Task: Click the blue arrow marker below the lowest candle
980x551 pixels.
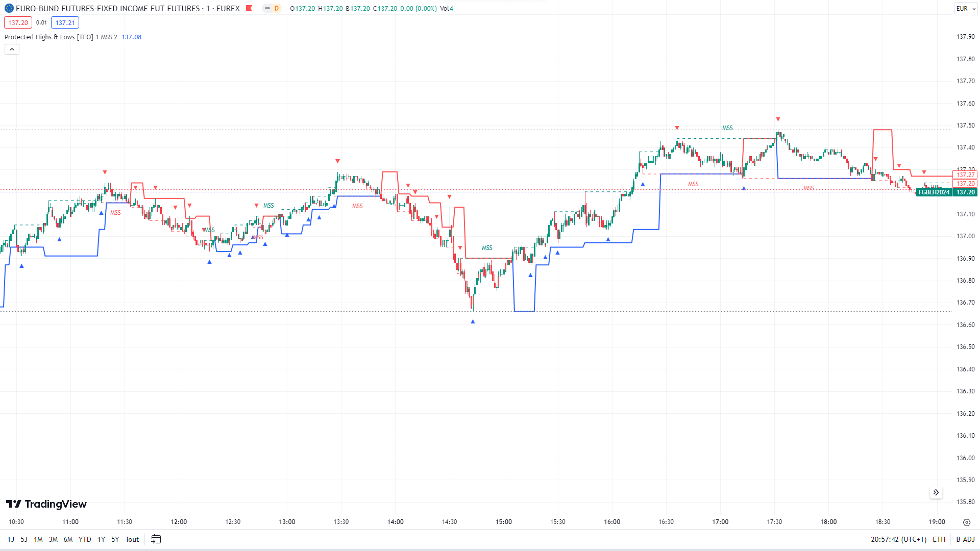Action: (x=473, y=321)
